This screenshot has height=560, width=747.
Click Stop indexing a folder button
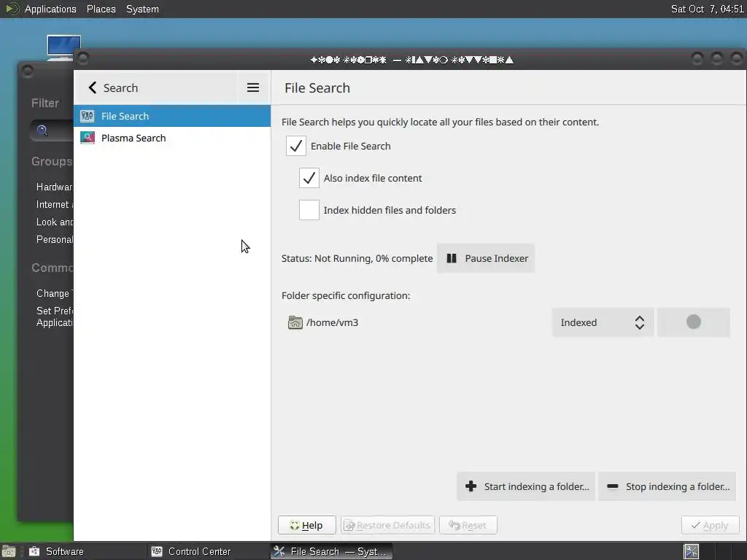coord(667,486)
